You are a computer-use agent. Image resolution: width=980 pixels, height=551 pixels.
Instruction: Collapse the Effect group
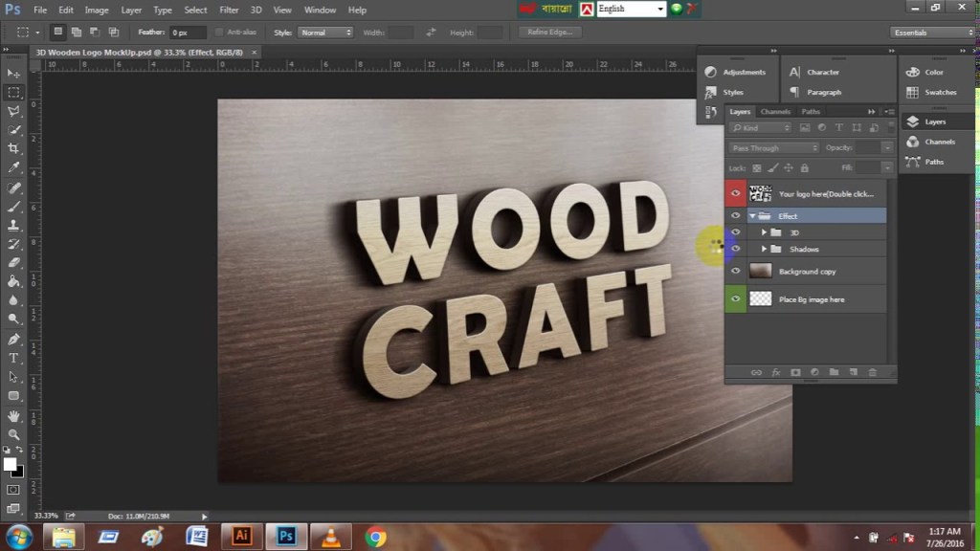click(752, 215)
